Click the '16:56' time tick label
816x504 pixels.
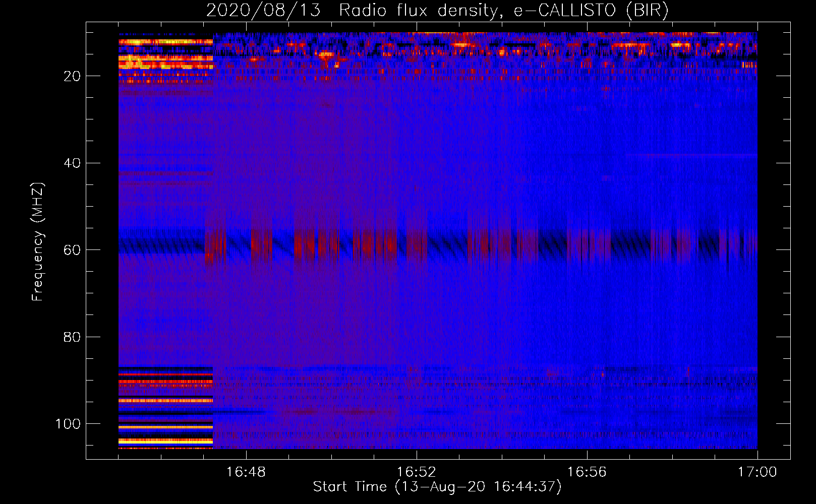587,472
